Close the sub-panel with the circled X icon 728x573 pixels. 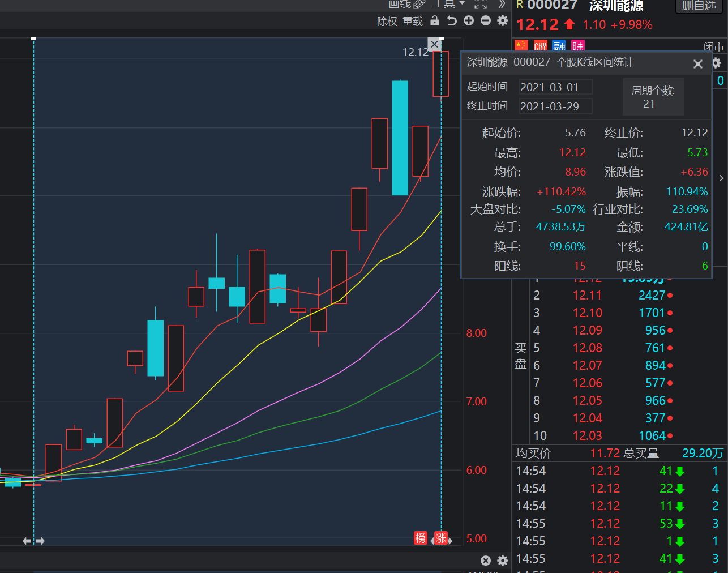[x=486, y=561]
